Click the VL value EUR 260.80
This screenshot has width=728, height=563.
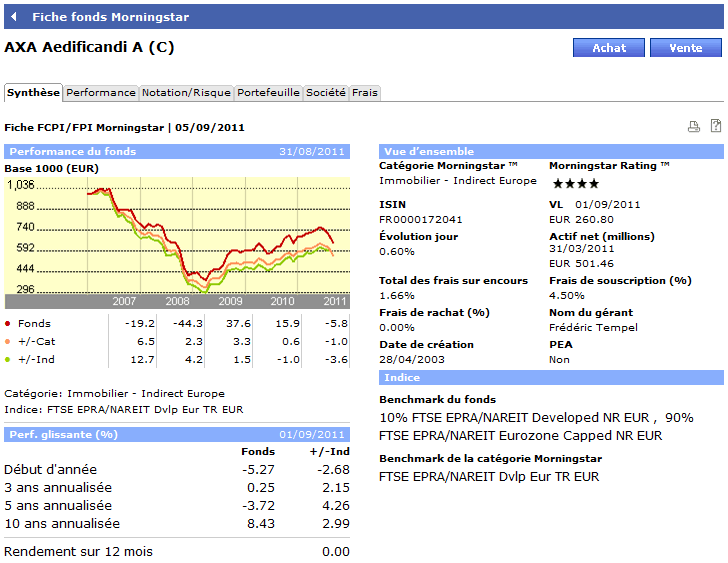[581, 220]
